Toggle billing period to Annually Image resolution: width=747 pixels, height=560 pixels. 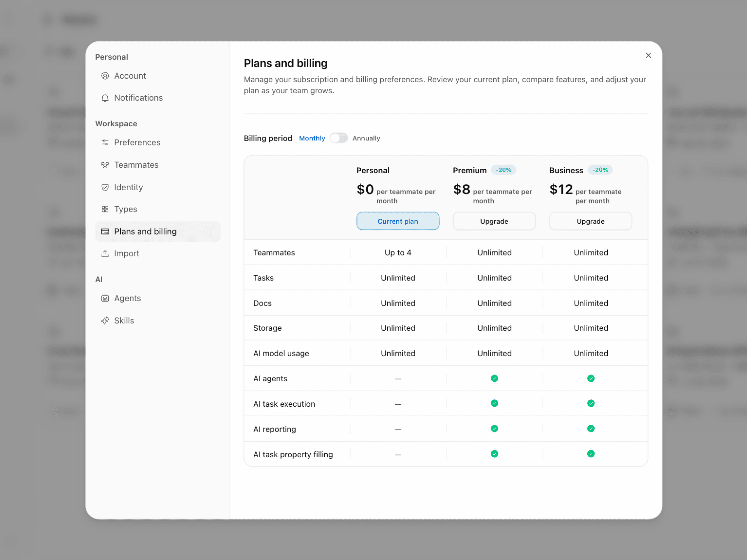[339, 138]
